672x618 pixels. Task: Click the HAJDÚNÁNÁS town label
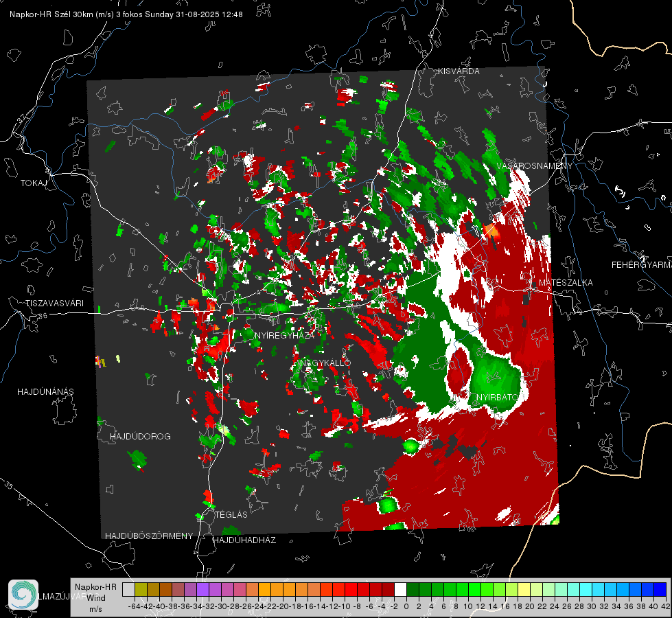pos(45,392)
